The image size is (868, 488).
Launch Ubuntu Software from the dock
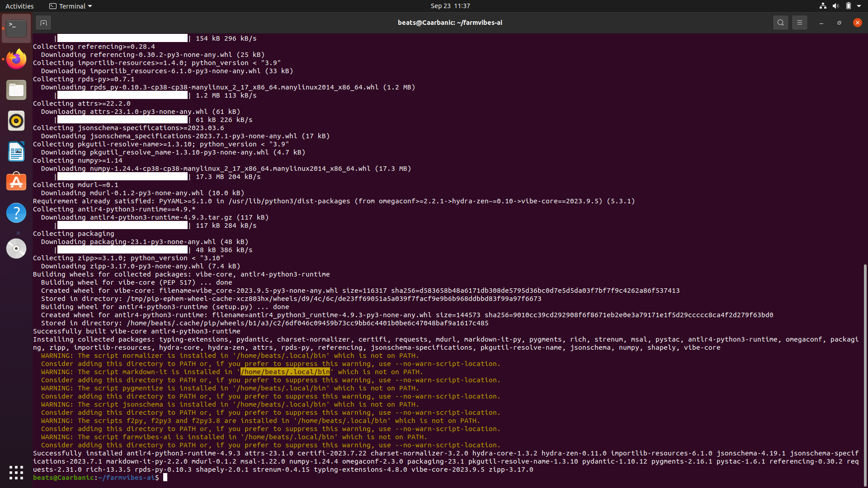click(x=16, y=181)
